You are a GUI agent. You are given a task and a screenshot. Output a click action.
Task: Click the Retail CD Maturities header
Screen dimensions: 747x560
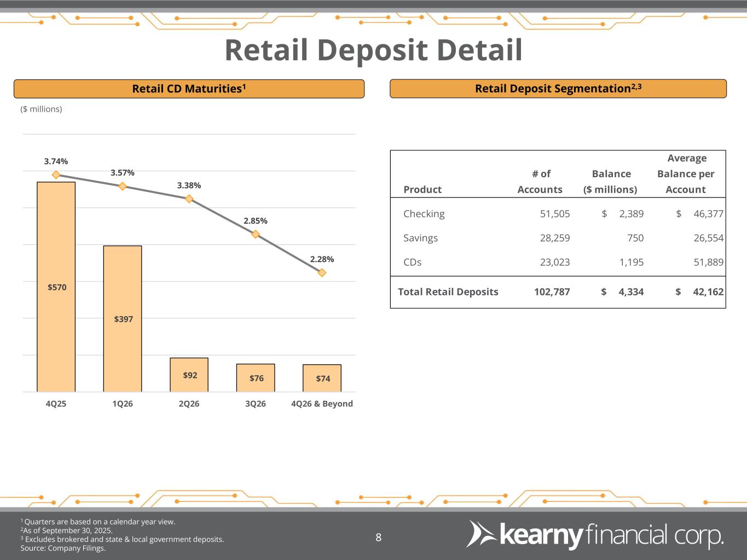pos(189,89)
